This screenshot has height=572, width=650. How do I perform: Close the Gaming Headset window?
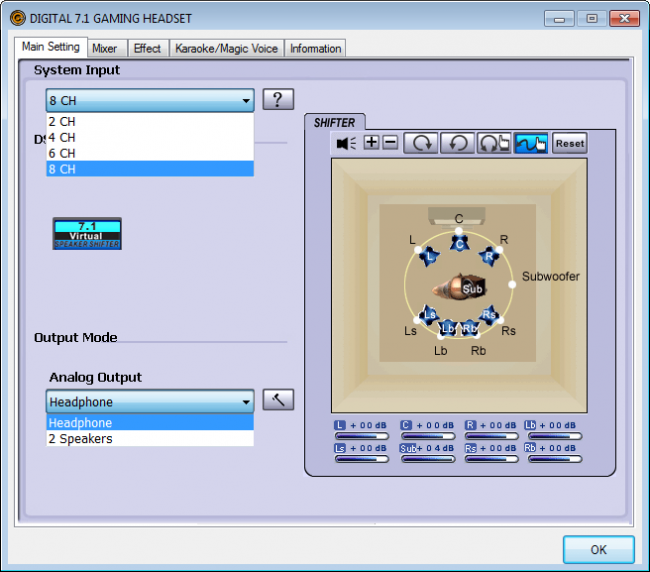(624, 19)
